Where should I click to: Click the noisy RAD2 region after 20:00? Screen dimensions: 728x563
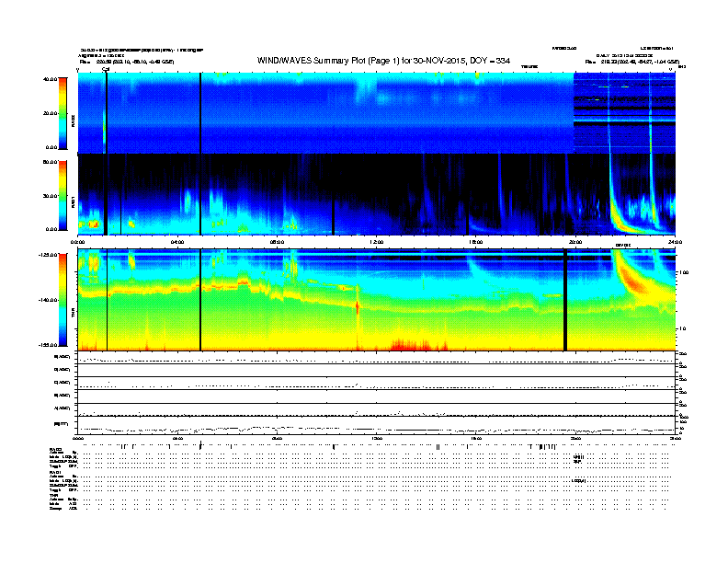pyautogui.click(x=624, y=113)
